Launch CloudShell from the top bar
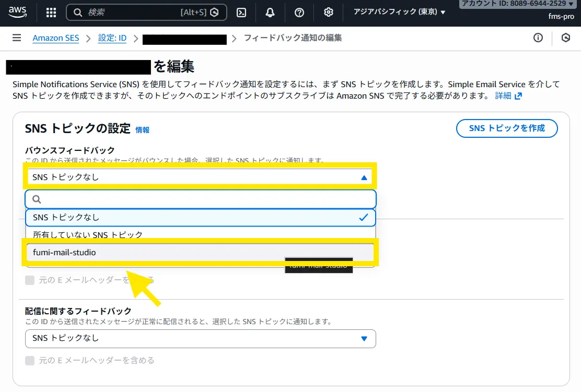Screen dimensions: 581x392 pos(241,13)
